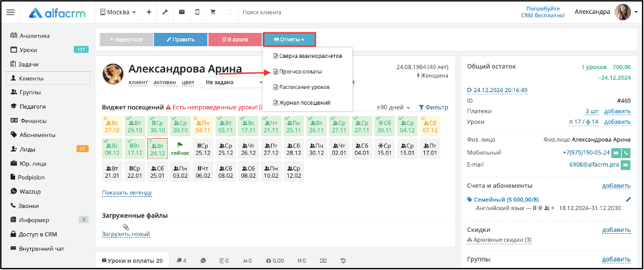
Task: Open the wrench settings icon
Action: click(165, 12)
